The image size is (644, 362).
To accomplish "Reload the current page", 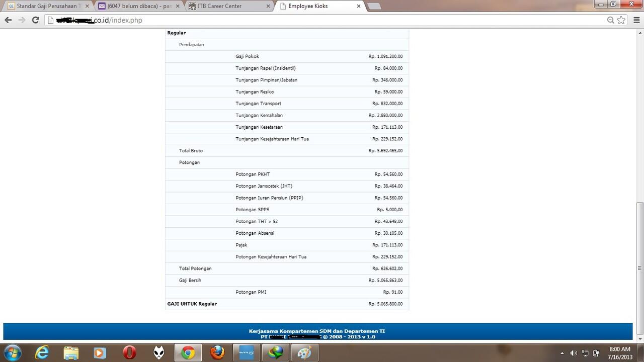I will click(35, 20).
